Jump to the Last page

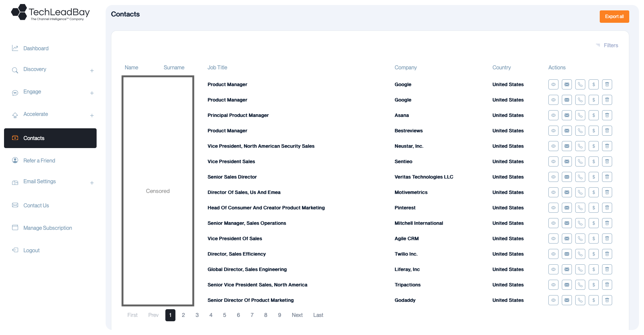[x=318, y=315]
